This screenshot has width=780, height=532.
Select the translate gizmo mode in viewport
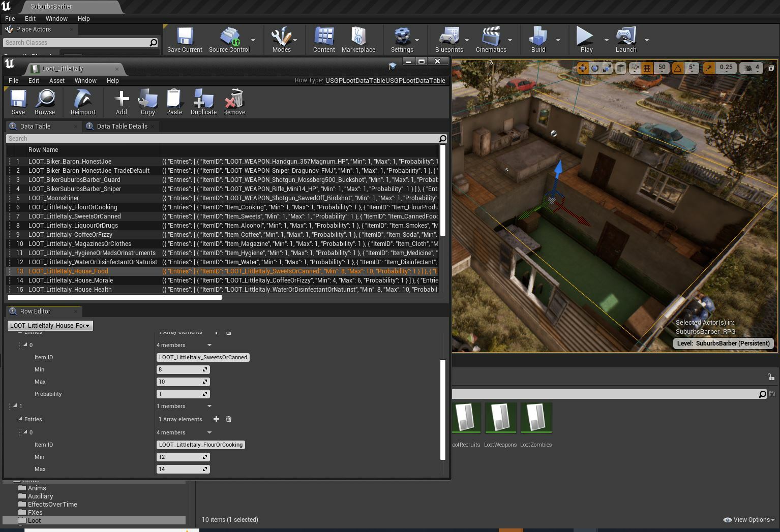click(x=582, y=68)
